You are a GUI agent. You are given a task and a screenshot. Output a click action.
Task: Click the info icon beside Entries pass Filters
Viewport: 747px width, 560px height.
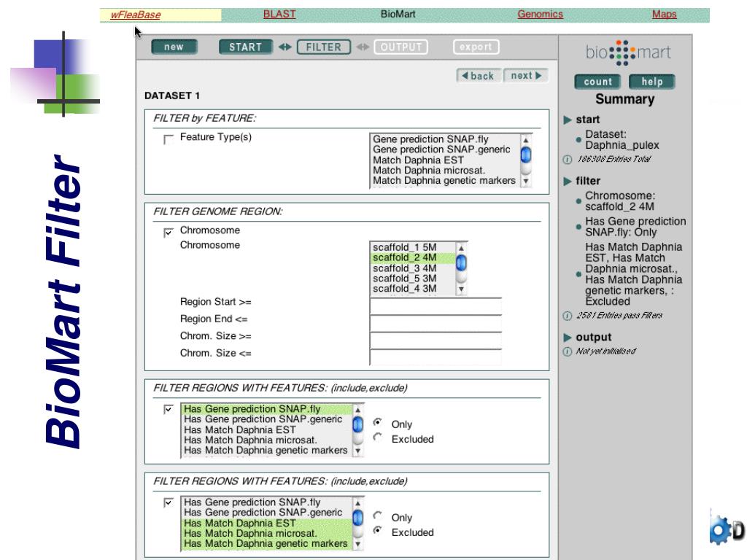pos(567,316)
